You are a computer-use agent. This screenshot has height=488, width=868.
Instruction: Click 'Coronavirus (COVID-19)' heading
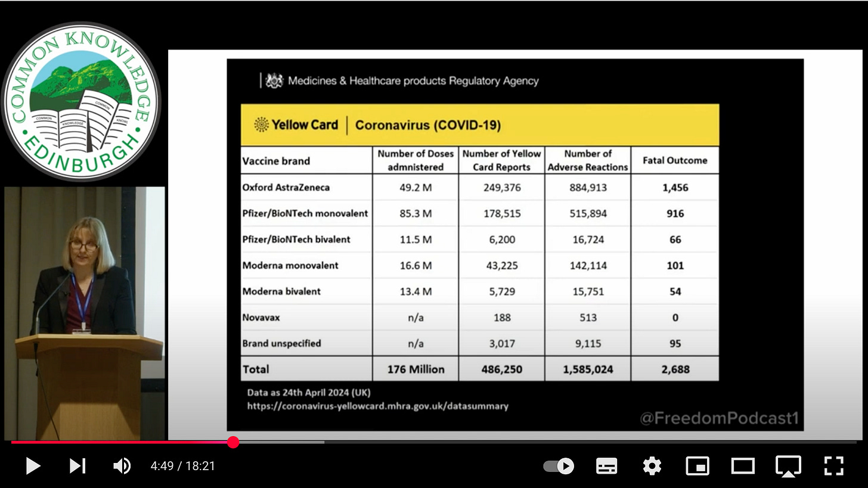pos(428,125)
